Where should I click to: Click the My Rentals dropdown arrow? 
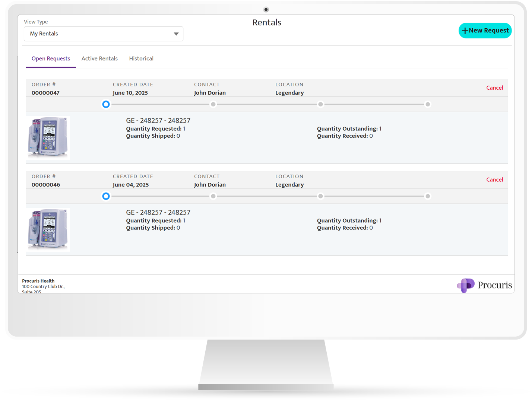click(x=176, y=34)
